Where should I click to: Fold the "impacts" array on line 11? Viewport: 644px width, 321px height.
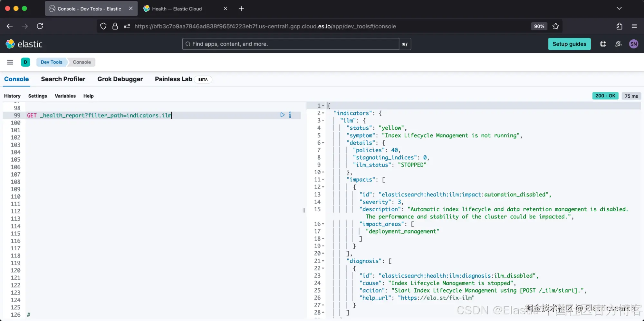(x=323, y=180)
